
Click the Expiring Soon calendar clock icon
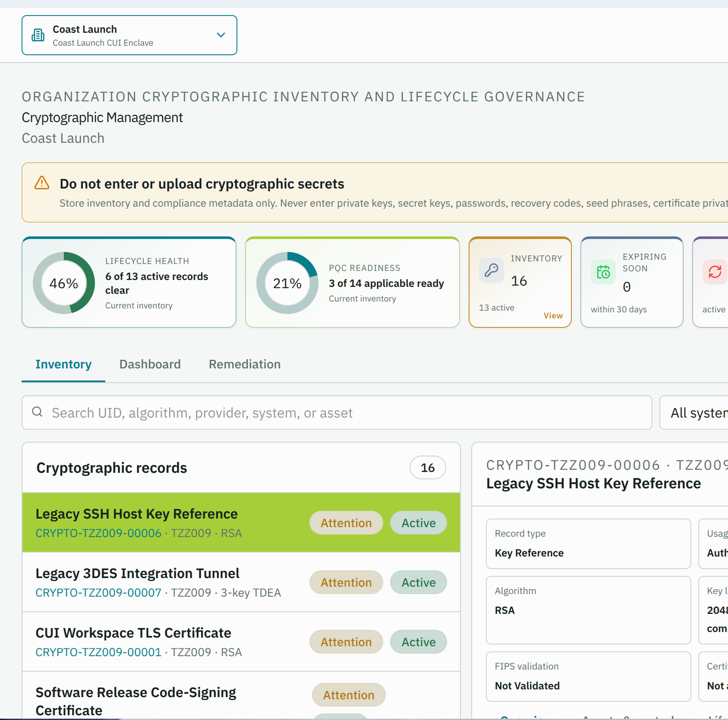click(603, 272)
